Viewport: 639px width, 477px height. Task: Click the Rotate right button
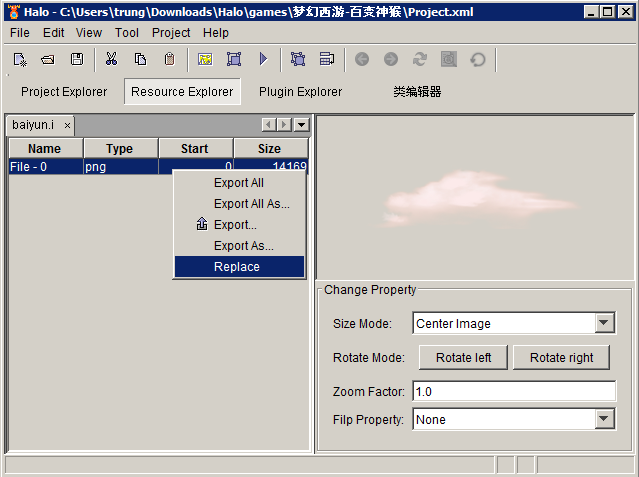[561, 358]
